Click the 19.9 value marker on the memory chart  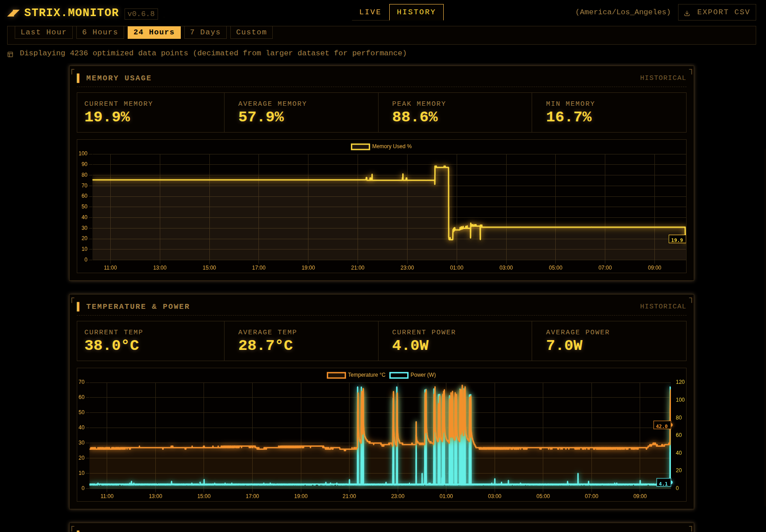(x=677, y=240)
